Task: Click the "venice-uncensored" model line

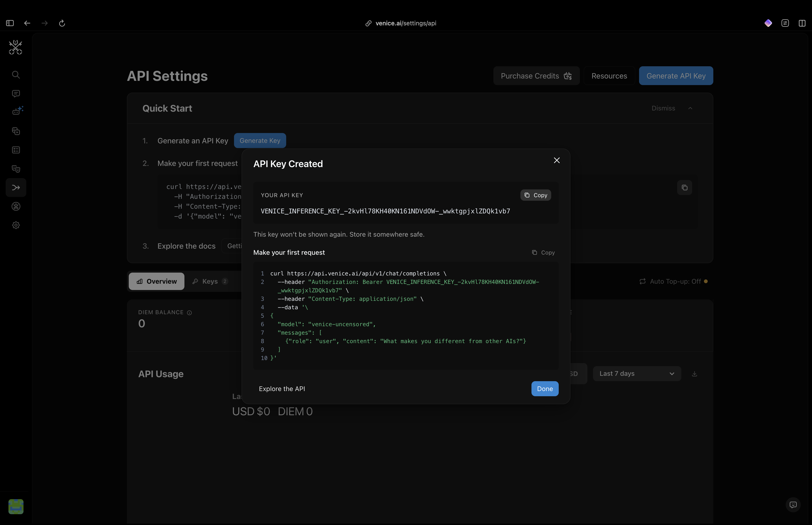Action: [x=326, y=324]
